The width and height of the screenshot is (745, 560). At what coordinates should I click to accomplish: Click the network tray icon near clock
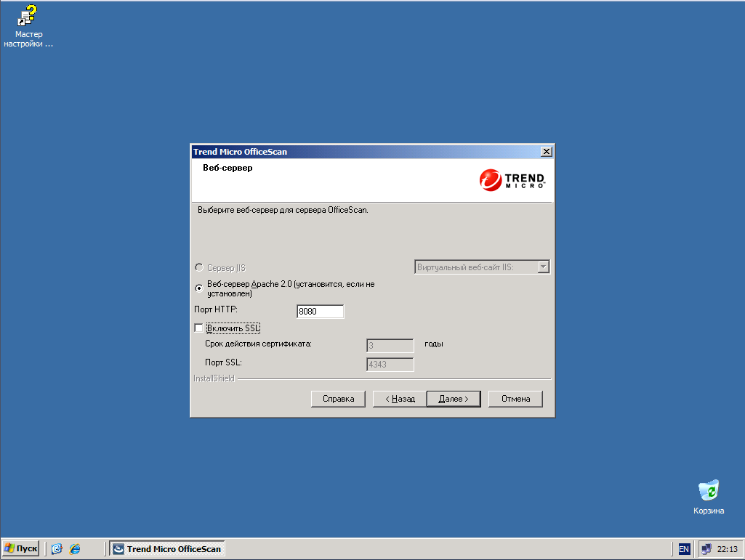[x=706, y=549]
